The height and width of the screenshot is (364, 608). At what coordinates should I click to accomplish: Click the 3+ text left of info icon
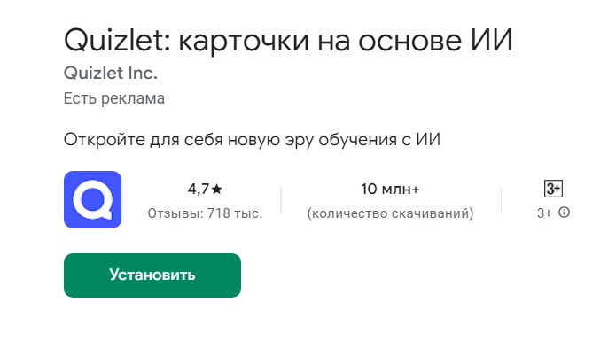pos(544,213)
